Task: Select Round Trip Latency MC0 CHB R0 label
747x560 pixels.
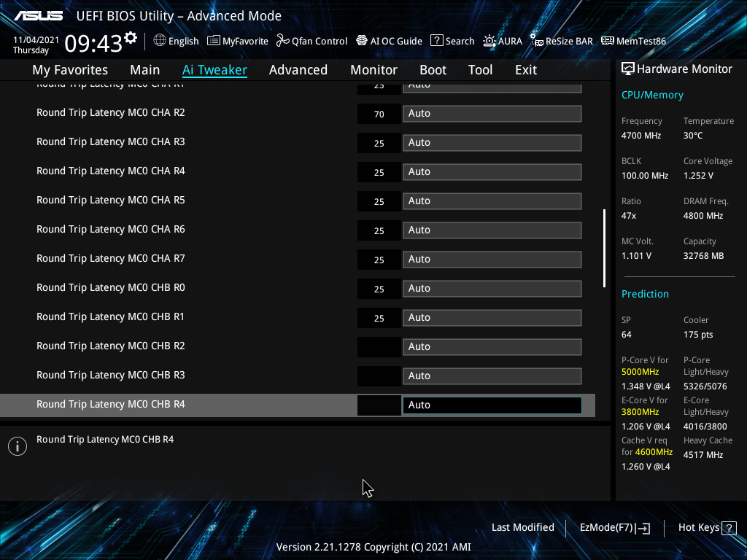Action: tap(111, 287)
